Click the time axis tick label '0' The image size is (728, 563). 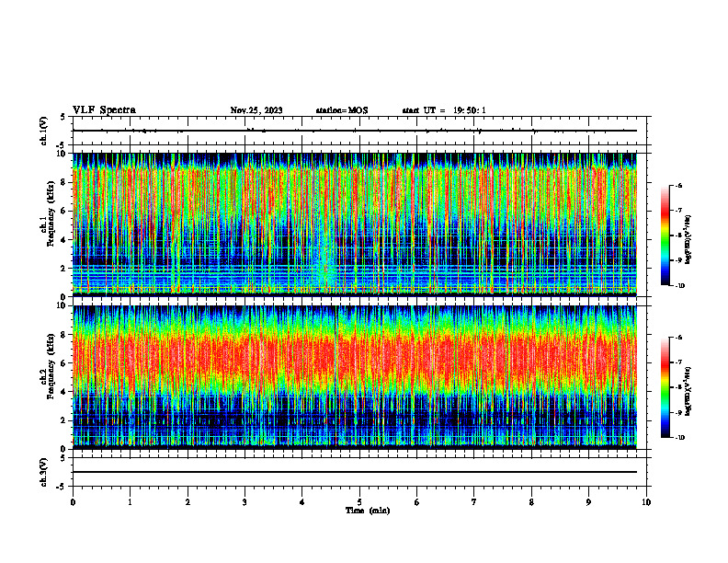click(73, 502)
